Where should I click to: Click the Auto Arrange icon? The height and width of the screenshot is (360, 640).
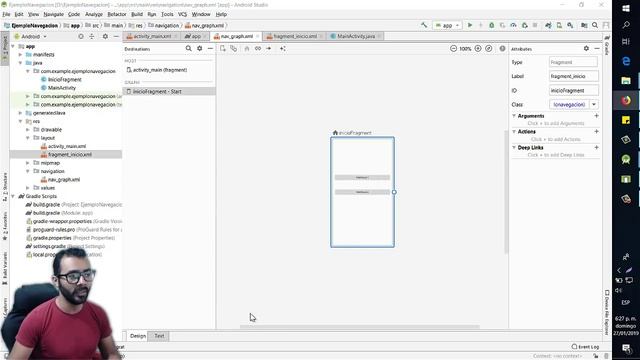pyautogui.click(x=282, y=49)
